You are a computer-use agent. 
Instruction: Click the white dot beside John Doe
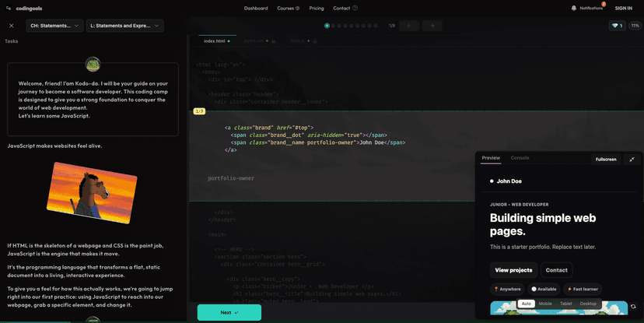pyautogui.click(x=492, y=181)
